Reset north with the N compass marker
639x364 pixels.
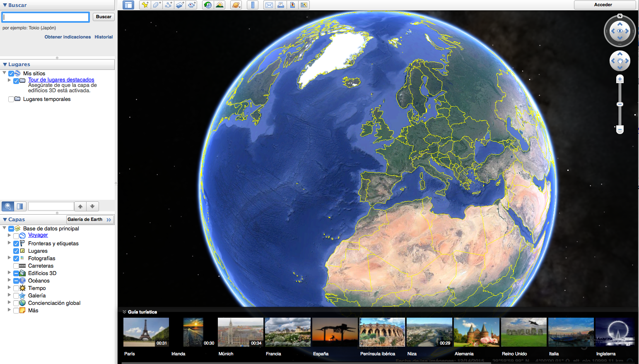tap(620, 16)
